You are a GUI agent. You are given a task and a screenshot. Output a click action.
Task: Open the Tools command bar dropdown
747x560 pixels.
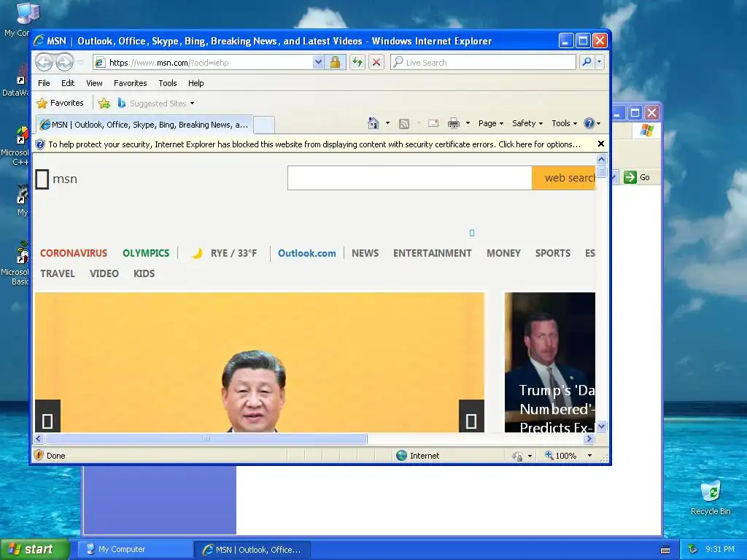pyautogui.click(x=564, y=123)
